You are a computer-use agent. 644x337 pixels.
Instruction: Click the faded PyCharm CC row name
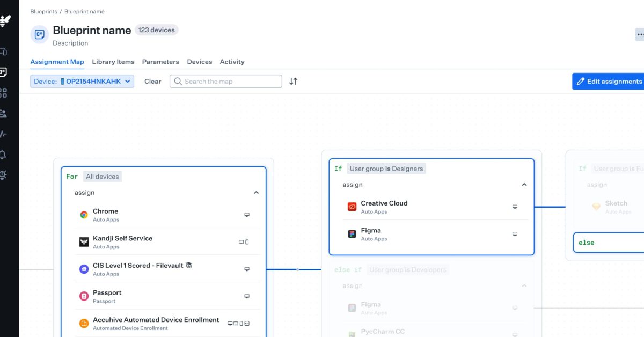[383, 332]
